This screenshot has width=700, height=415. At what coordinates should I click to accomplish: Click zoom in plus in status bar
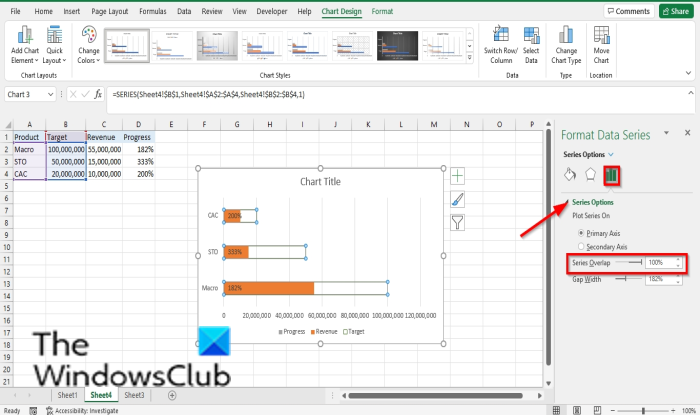[673, 411]
